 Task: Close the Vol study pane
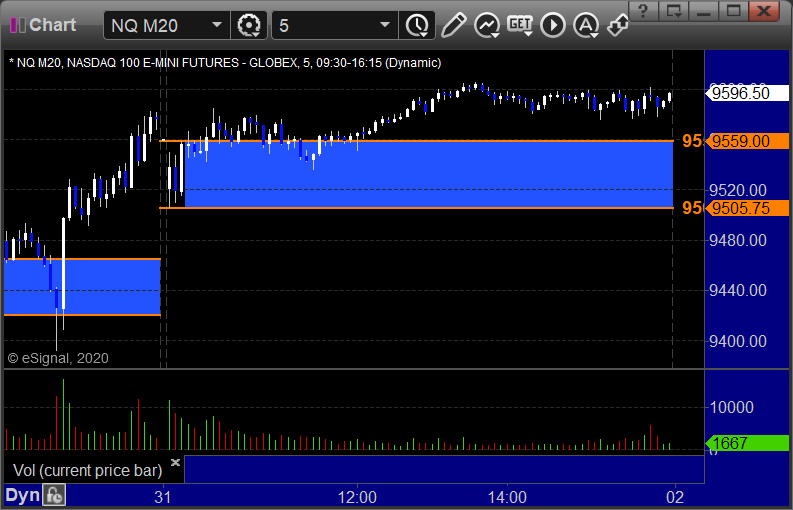[x=175, y=462]
